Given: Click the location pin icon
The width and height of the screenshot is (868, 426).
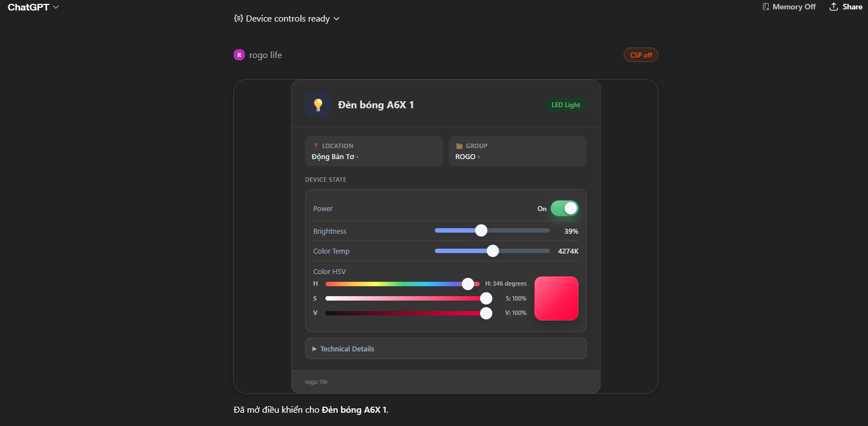Looking at the screenshot, I should tap(316, 146).
